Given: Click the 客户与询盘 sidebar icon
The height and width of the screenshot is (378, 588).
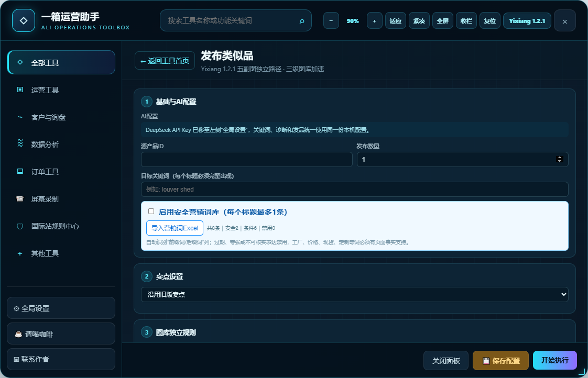Looking at the screenshot, I should pos(20,117).
